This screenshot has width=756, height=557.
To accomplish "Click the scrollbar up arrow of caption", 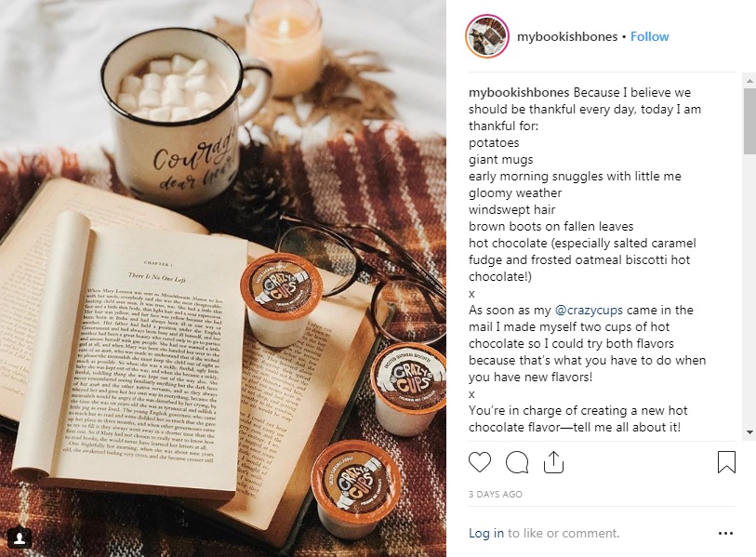I will [x=749, y=81].
